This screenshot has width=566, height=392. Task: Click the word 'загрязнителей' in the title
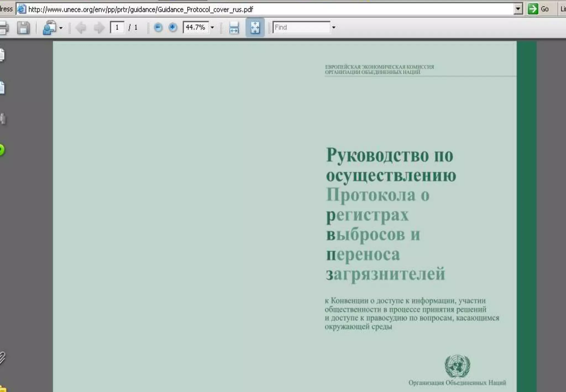(386, 274)
